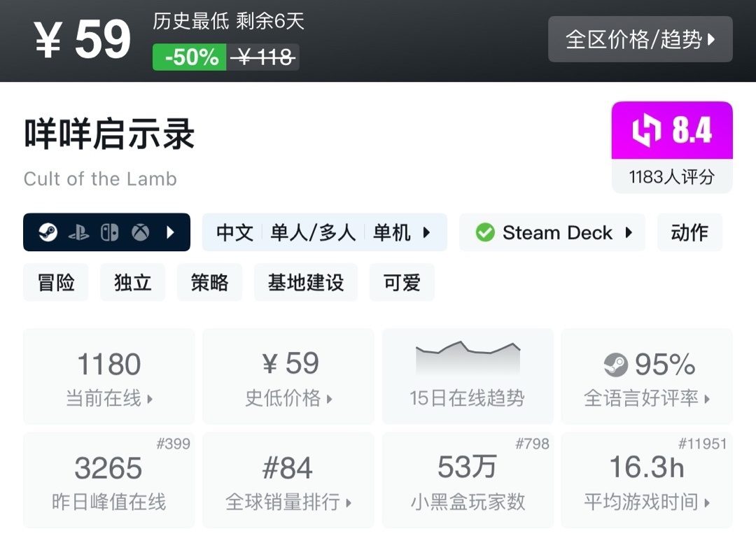Click the Xbox platform icon
Image resolution: width=756 pixels, height=536 pixels.
point(141,232)
